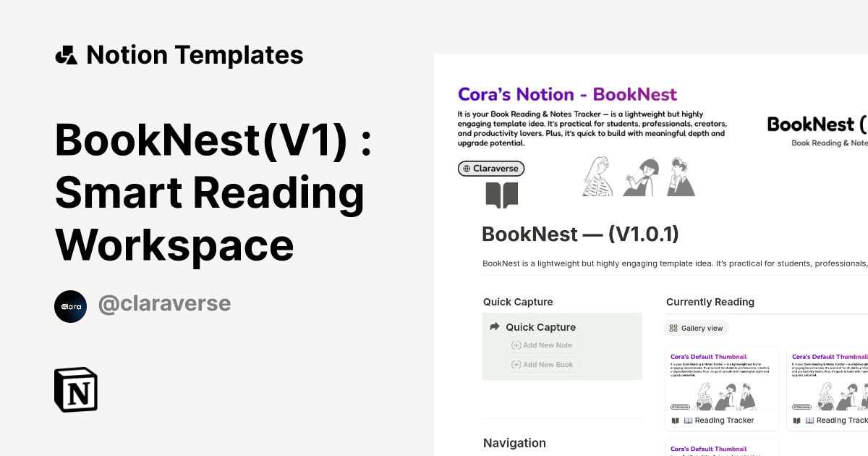Open the Claraverse badge link
The width and height of the screenshot is (868, 456).
[491, 168]
